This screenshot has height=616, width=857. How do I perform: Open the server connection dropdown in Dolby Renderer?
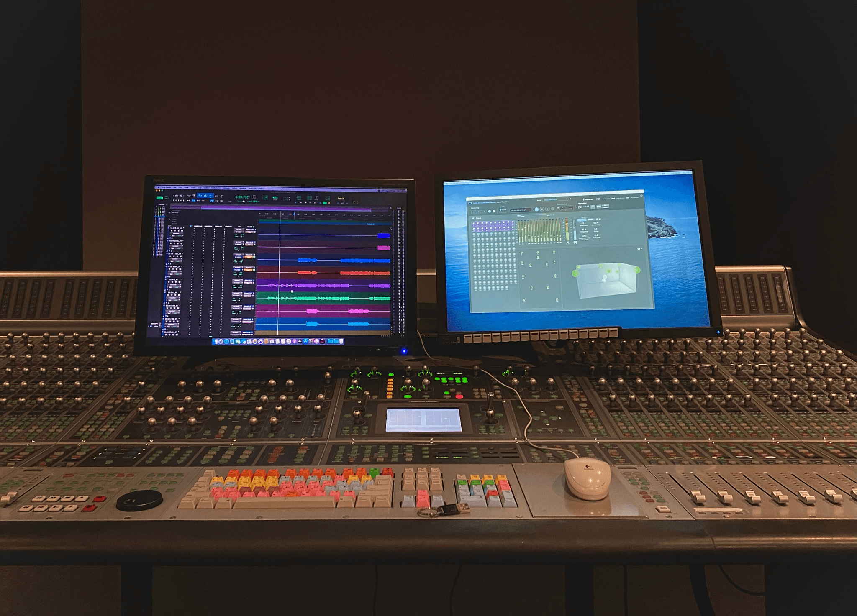[x=555, y=199]
